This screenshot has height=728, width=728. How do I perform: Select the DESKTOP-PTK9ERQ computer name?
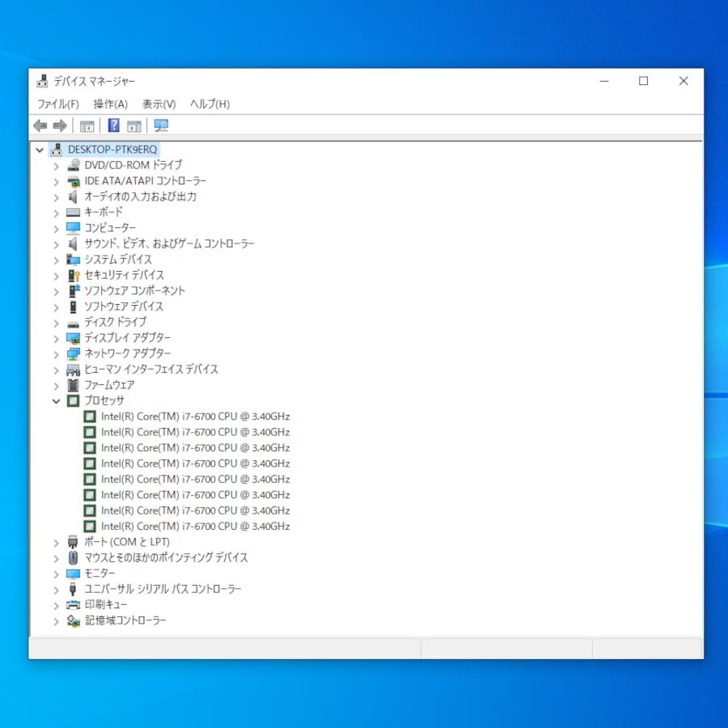[112, 150]
